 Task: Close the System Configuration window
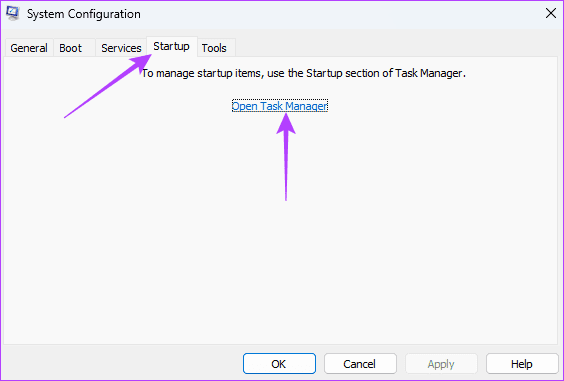(550, 14)
